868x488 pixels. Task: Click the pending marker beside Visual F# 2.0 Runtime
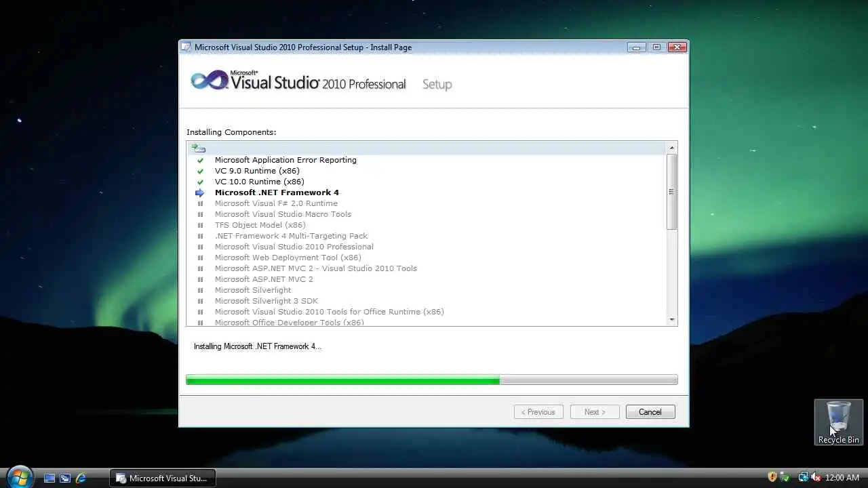[x=200, y=204]
